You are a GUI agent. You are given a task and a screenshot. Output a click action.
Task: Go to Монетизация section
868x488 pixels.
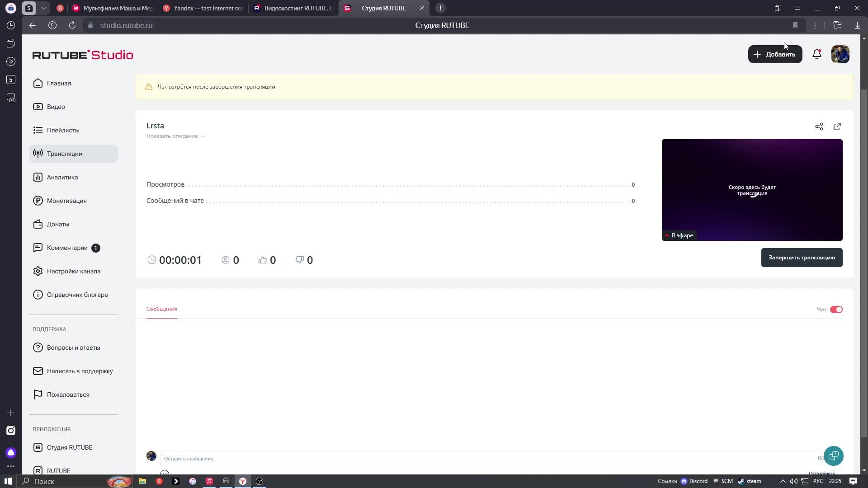[66, 201]
